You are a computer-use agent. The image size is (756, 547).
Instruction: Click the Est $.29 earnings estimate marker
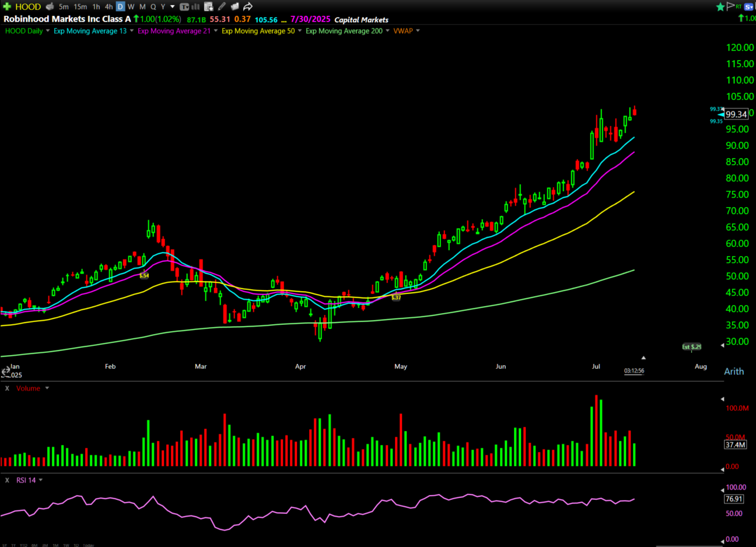tap(692, 347)
